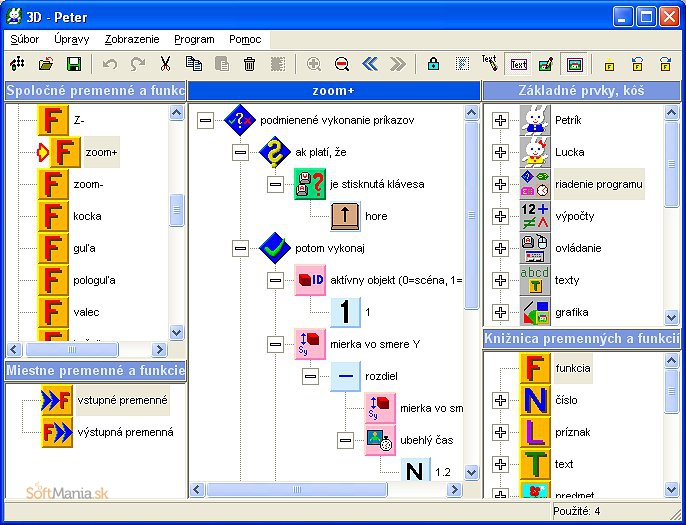Viewport: 686px width, 525px height.
Task: Click the Open folder toolbar icon
Action: pos(46,64)
